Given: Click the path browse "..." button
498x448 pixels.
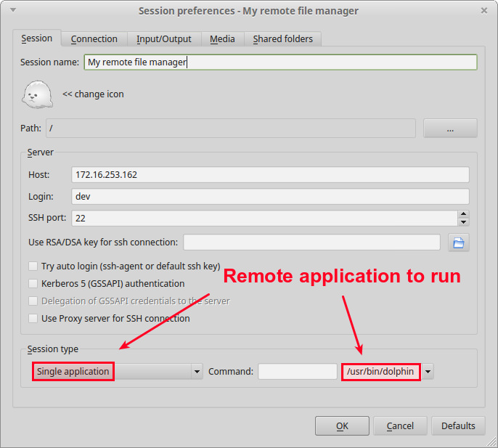Looking at the screenshot, I should (450, 129).
